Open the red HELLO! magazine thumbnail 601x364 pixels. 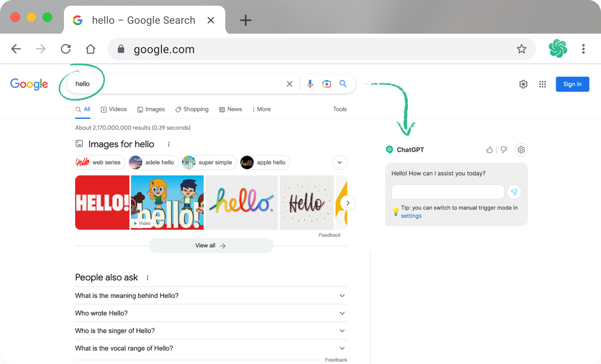(x=102, y=203)
